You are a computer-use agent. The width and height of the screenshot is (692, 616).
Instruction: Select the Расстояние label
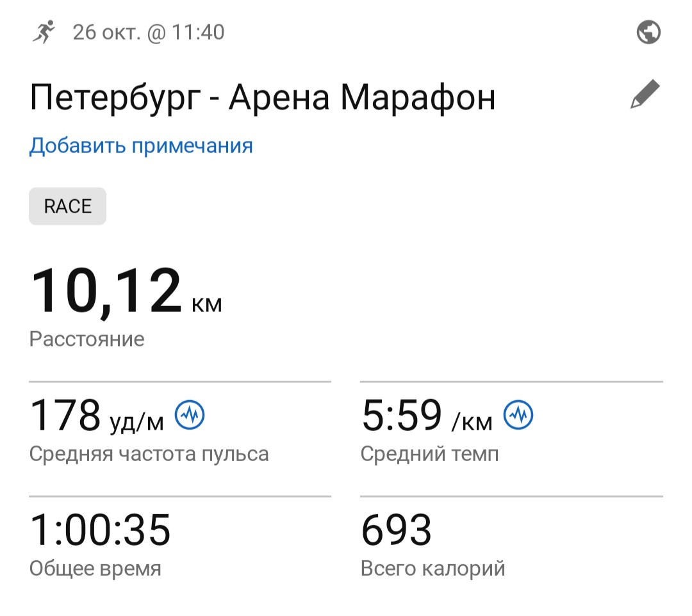tap(87, 339)
